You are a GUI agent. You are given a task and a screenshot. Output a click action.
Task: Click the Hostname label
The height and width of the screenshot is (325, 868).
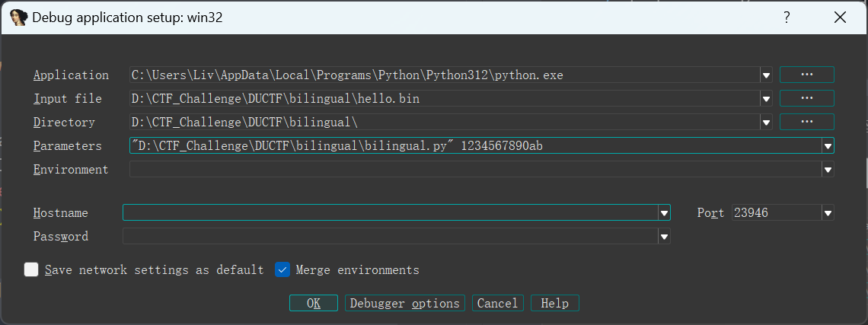[61, 213]
